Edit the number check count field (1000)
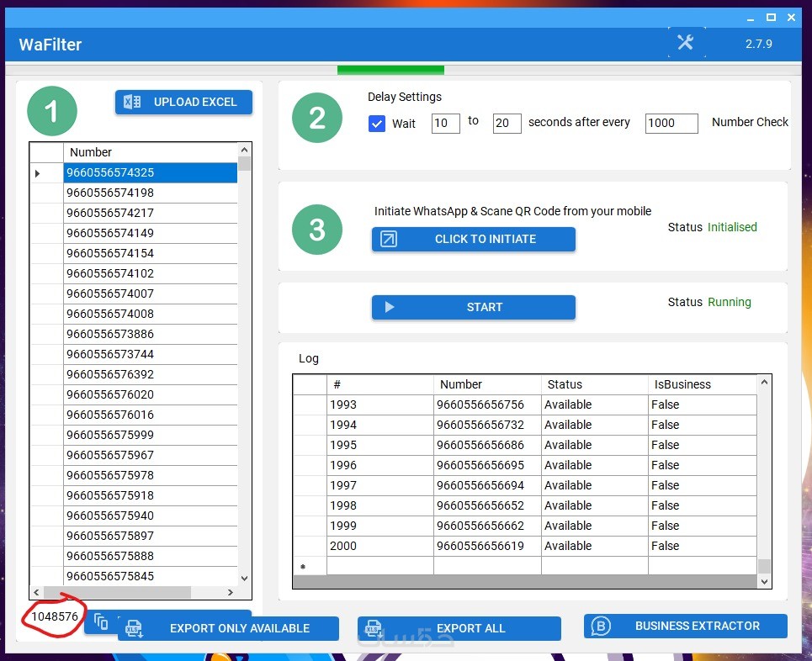This screenshot has width=812, height=661. point(671,123)
